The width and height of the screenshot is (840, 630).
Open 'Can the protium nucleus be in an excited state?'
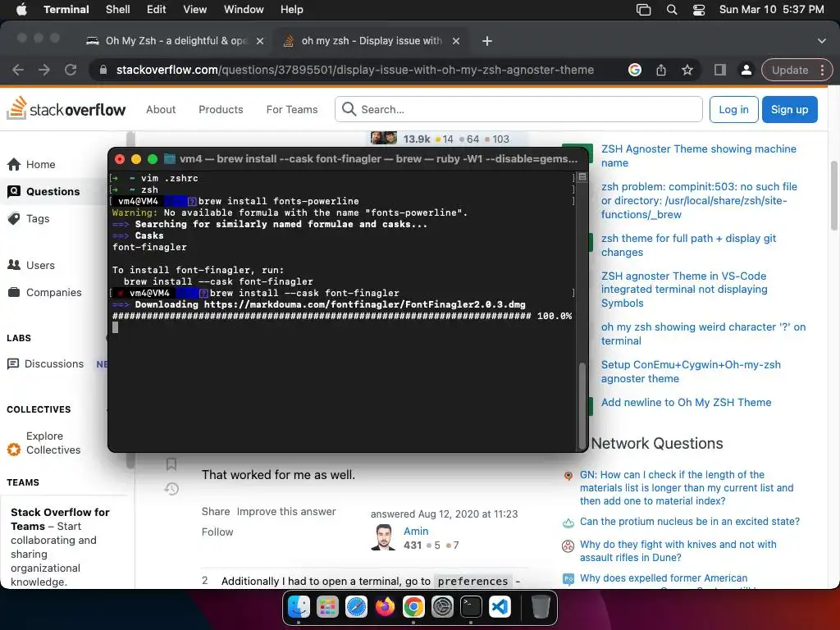(x=690, y=522)
